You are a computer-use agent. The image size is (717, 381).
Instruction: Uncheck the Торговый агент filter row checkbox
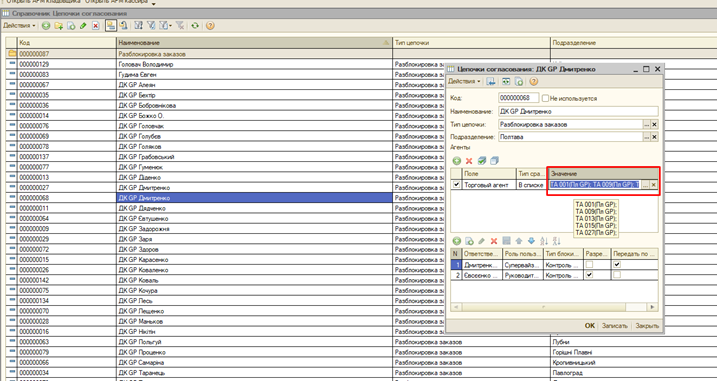456,185
